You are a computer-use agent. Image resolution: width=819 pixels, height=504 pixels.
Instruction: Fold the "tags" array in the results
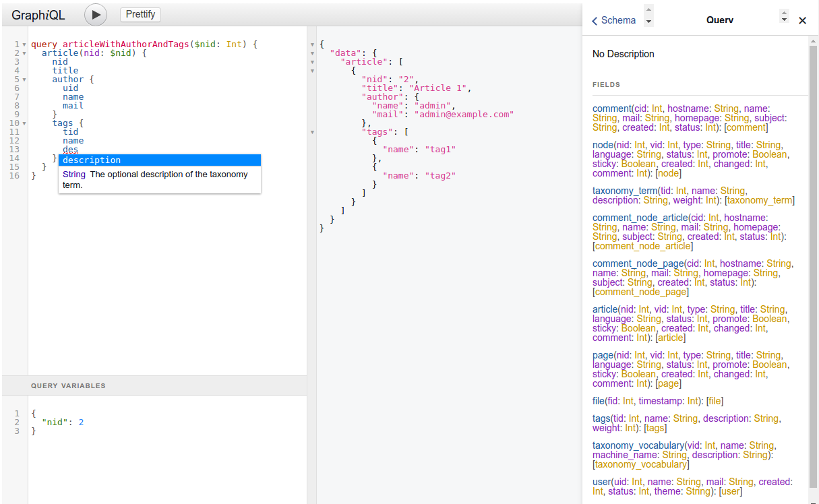click(x=312, y=132)
